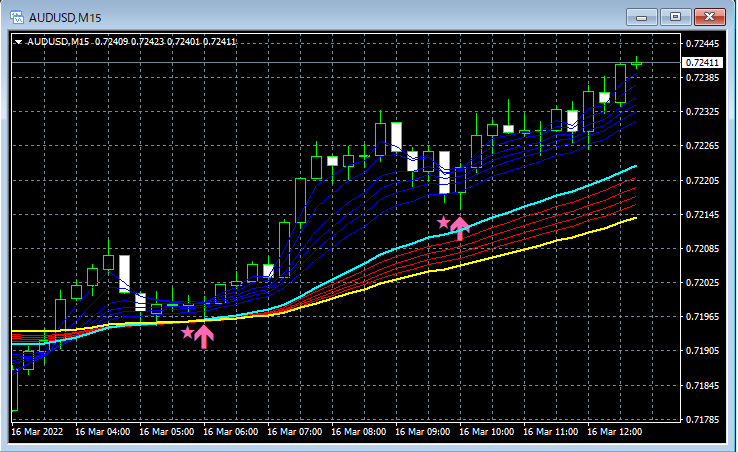This screenshot has height=452, width=738.
Task: Click the chart window icon beside AUDUSD,M15 title
Action: click(x=17, y=18)
